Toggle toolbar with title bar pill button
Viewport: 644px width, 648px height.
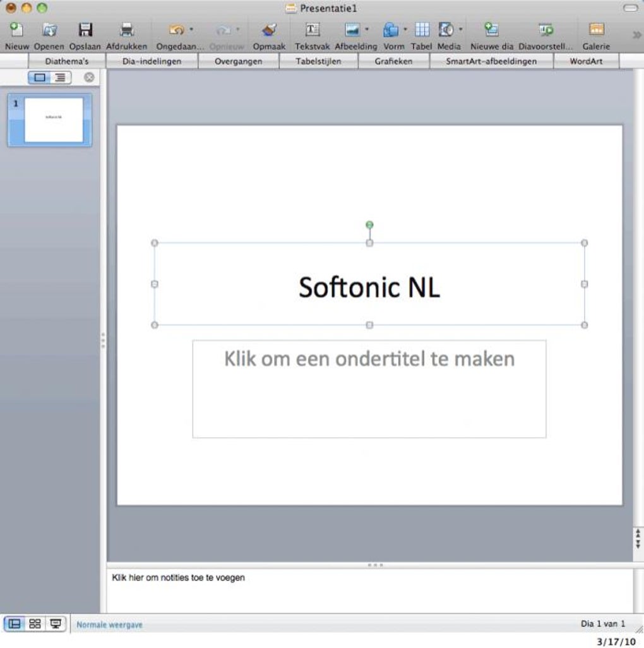point(630,8)
